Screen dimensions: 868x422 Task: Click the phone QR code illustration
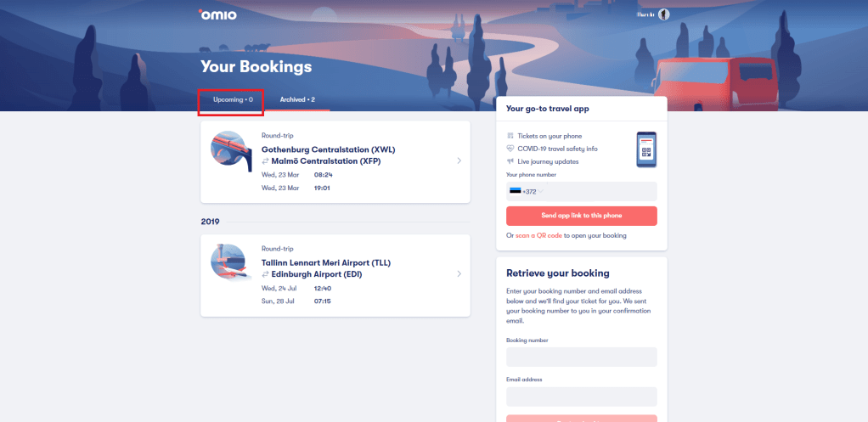(646, 150)
